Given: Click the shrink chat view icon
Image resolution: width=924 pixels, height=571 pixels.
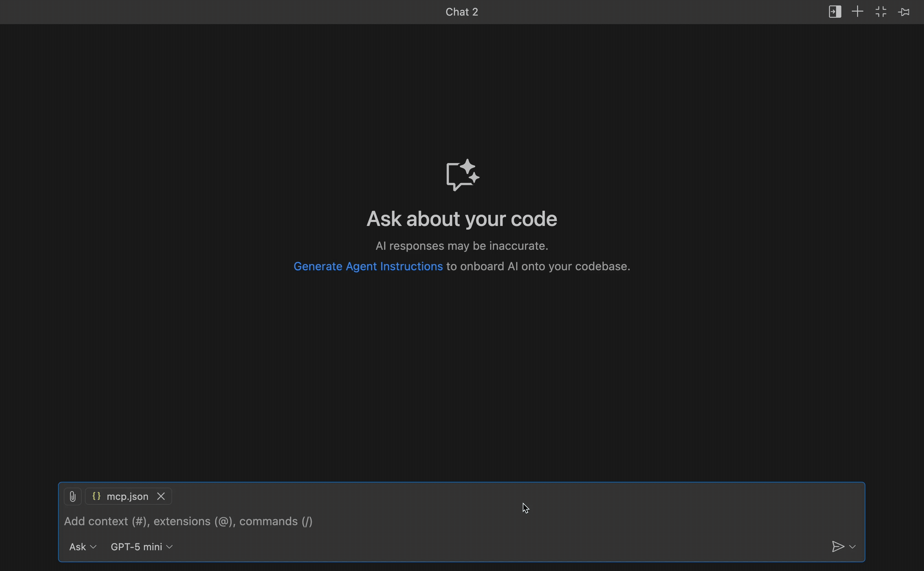Looking at the screenshot, I should [881, 12].
